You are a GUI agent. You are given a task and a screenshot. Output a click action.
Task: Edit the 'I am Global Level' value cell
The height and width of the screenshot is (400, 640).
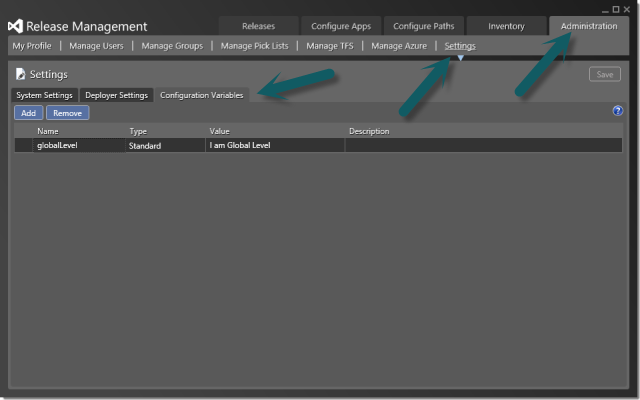(x=275, y=145)
